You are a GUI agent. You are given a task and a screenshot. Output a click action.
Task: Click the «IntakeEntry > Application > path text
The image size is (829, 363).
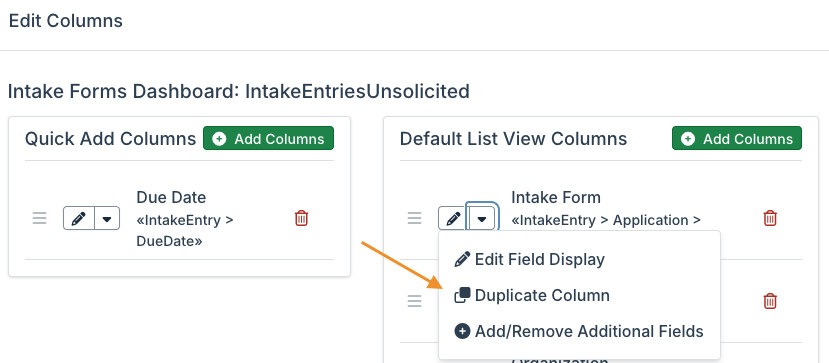tap(606, 220)
